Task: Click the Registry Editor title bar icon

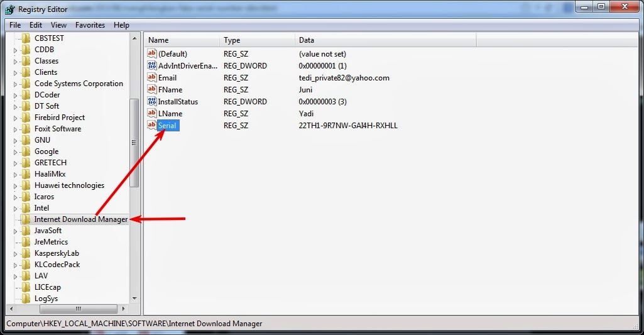Action: (x=10, y=9)
